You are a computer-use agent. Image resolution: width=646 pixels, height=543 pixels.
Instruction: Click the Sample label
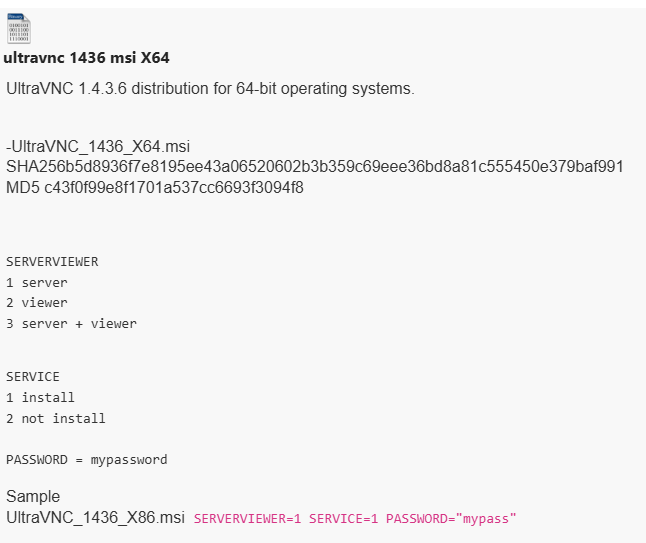pos(33,496)
